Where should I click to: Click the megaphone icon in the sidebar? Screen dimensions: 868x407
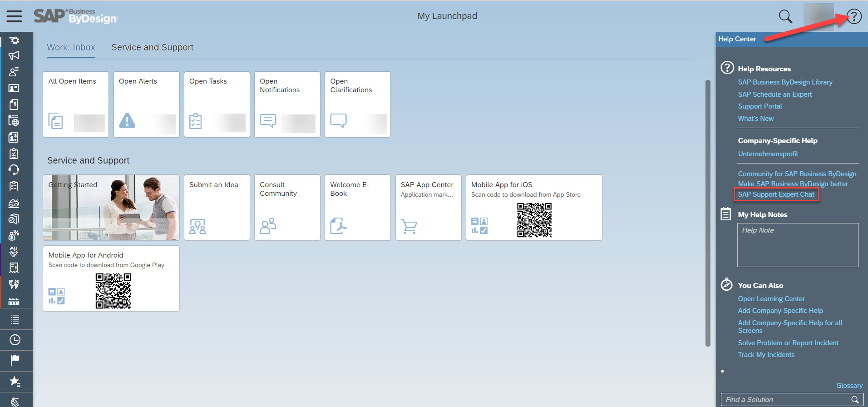tap(14, 55)
